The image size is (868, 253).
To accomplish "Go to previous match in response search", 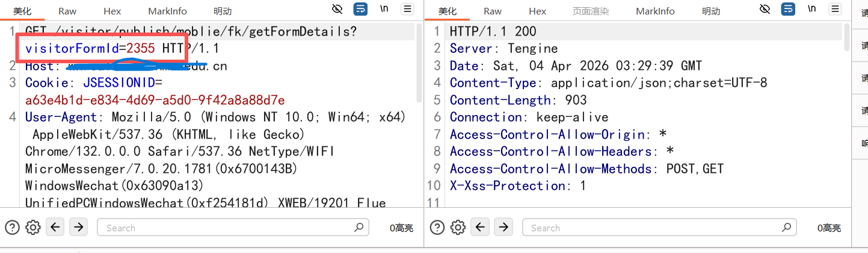I will pyautogui.click(x=480, y=227).
